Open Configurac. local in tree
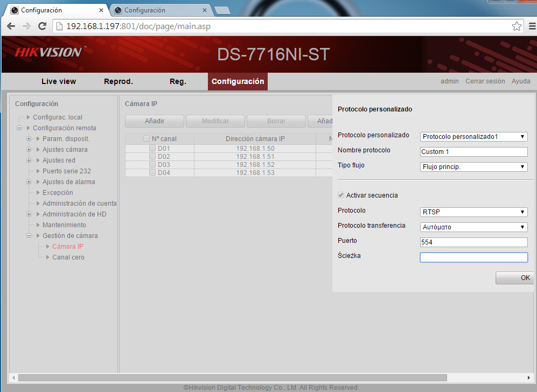The image size is (537, 392). pyautogui.click(x=58, y=117)
